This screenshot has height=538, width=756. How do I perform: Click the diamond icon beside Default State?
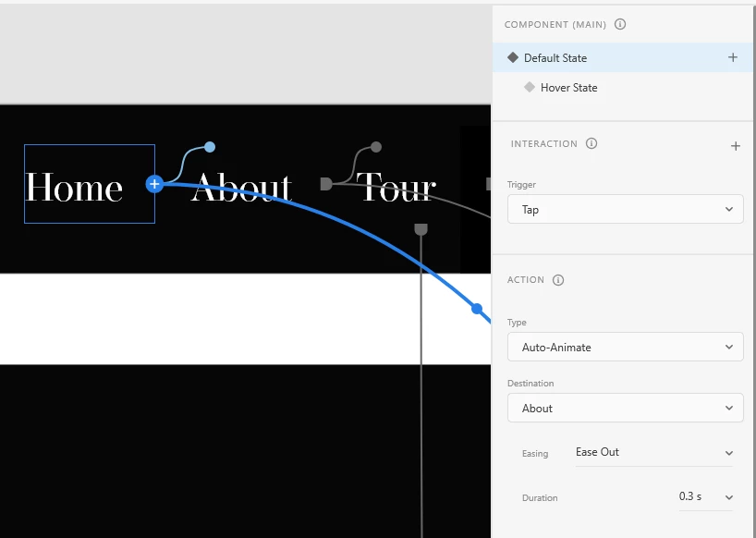[513, 57]
